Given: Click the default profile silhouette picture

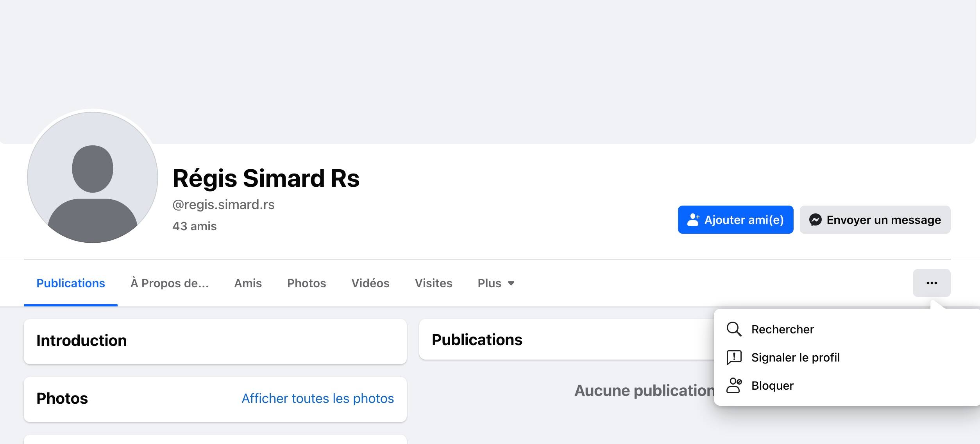Looking at the screenshot, I should [x=92, y=180].
